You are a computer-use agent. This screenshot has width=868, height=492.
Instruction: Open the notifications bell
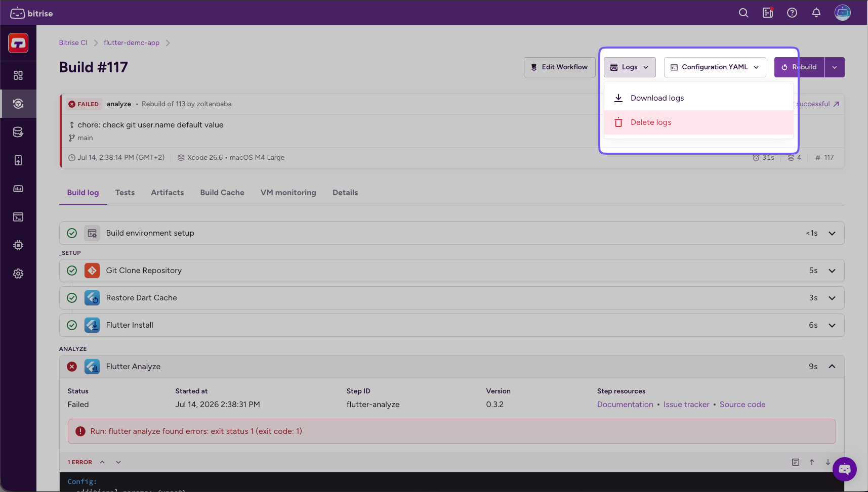816,13
